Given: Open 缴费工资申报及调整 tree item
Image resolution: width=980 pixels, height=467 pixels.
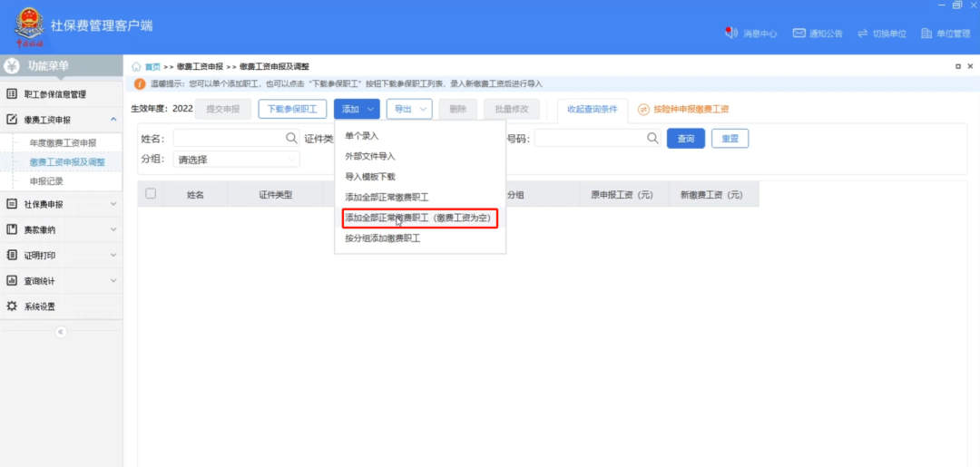Looking at the screenshot, I should pyautogui.click(x=67, y=162).
